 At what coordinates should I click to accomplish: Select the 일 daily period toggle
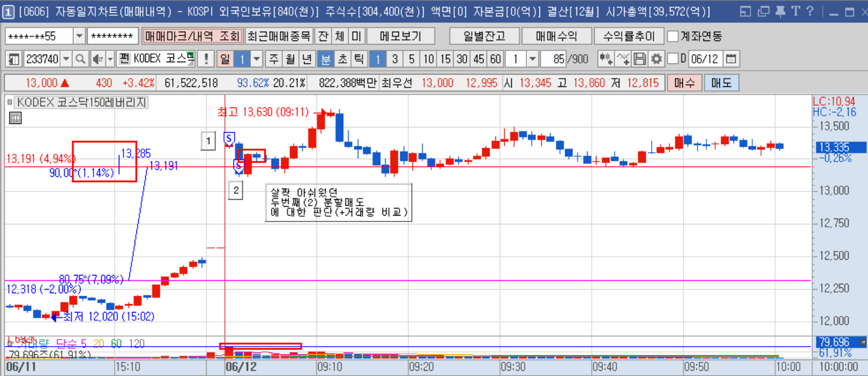(x=224, y=59)
